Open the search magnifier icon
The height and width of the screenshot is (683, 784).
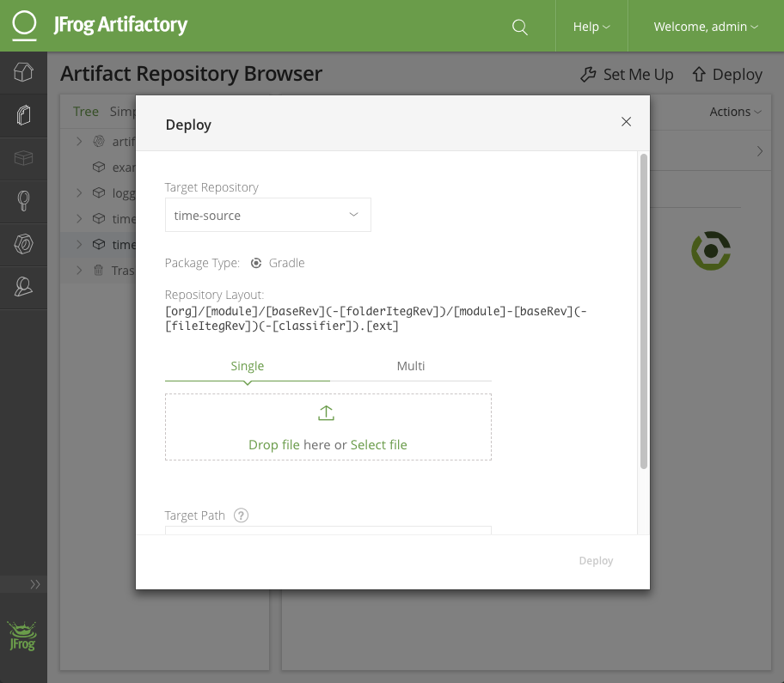tap(519, 27)
